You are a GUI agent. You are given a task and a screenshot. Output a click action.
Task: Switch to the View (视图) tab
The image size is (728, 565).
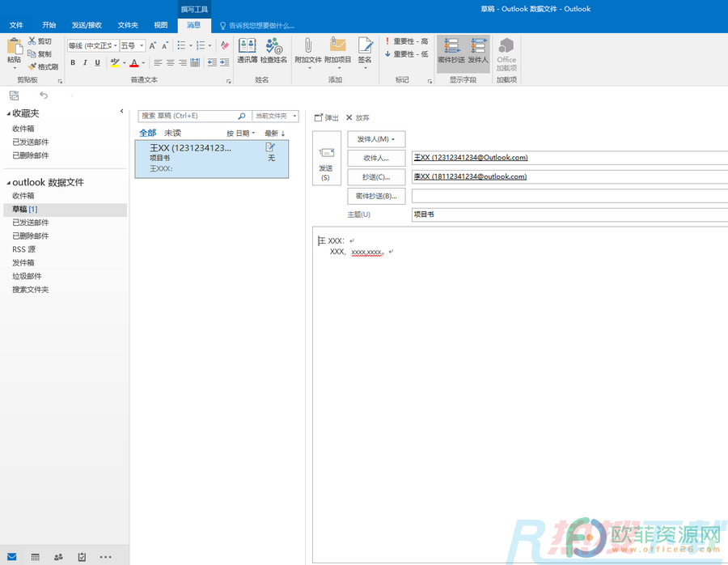[161, 25]
